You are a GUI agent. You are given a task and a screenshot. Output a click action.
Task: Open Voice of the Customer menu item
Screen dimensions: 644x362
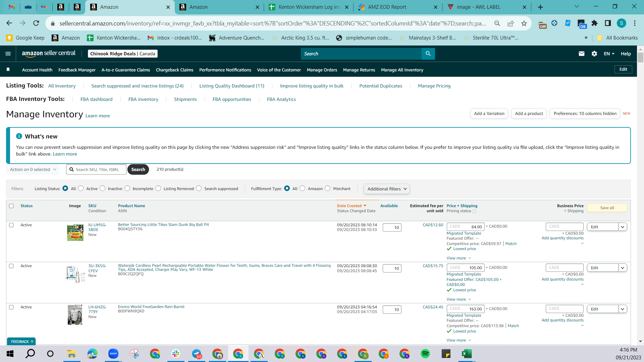[x=279, y=70]
